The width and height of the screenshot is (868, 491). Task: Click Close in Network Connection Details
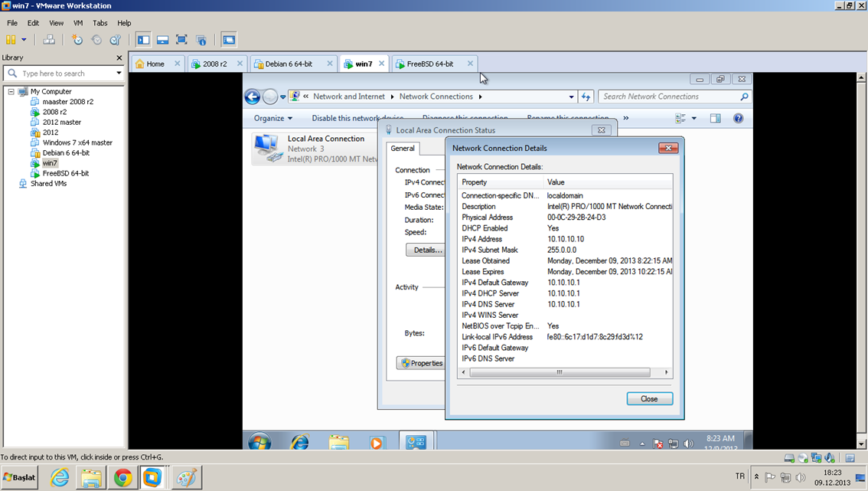(649, 398)
